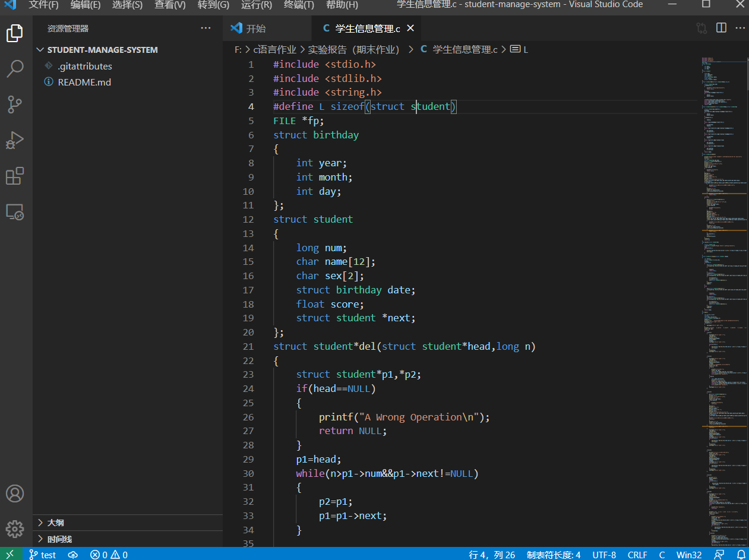Open the Run and Debug panel
Viewport: 749px width, 560px height.
click(15, 140)
